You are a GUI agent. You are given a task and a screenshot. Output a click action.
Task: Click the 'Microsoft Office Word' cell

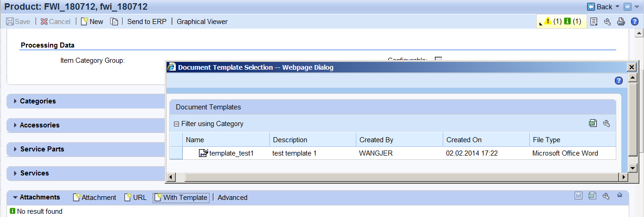point(565,153)
